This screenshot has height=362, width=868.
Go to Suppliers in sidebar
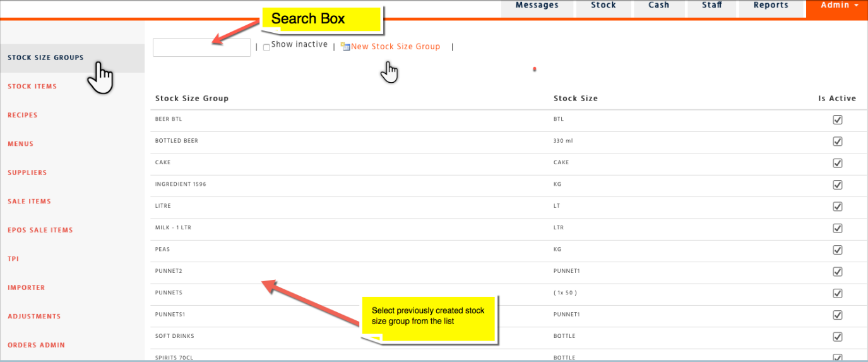click(x=27, y=172)
